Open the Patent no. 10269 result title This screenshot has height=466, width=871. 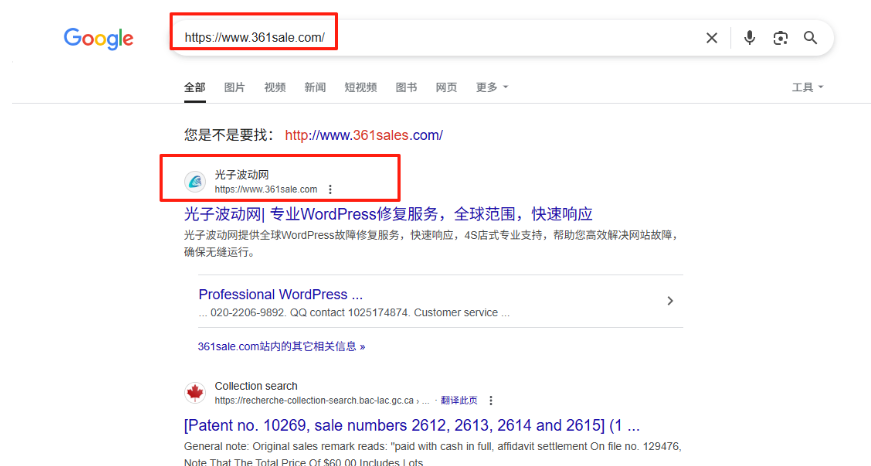click(412, 425)
